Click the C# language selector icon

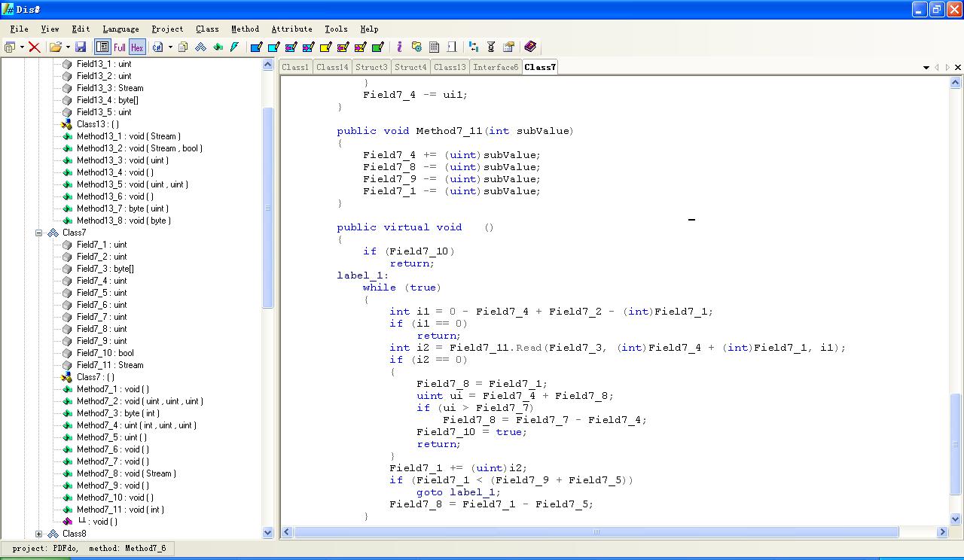[x=157, y=47]
